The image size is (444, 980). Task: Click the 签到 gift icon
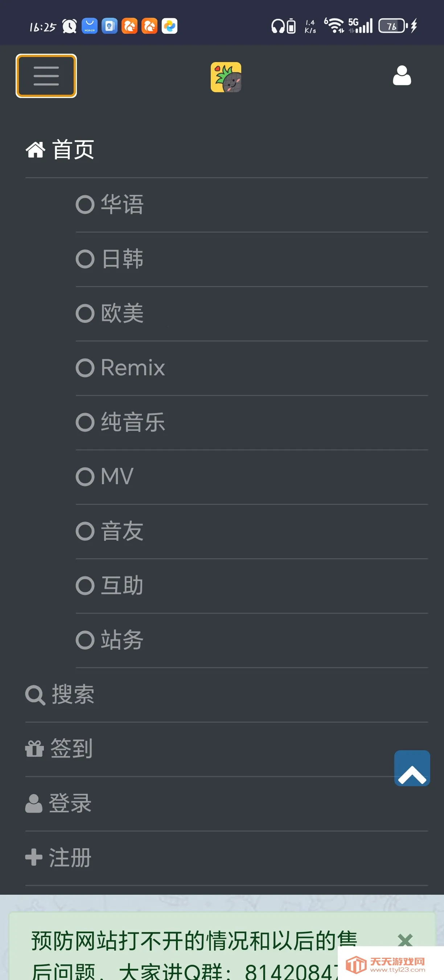34,749
